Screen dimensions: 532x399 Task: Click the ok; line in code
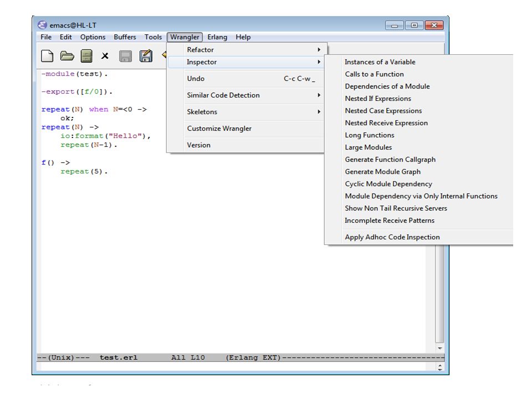coord(67,118)
